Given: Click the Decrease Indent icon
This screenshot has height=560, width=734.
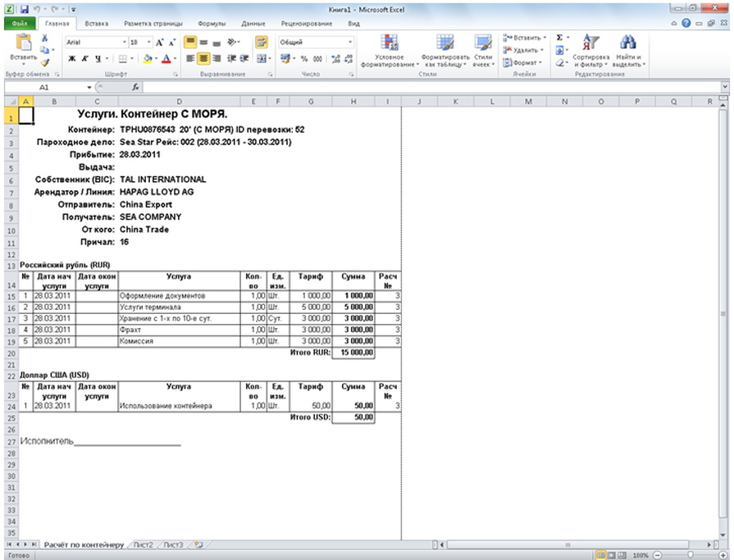Looking at the screenshot, I should coord(232,58).
